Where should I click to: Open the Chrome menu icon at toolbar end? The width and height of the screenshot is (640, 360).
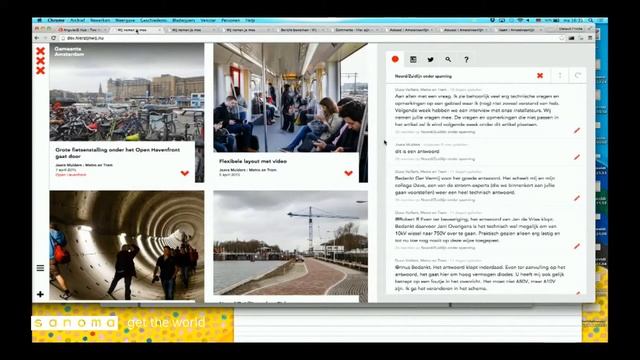pyautogui.click(x=590, y=38)
